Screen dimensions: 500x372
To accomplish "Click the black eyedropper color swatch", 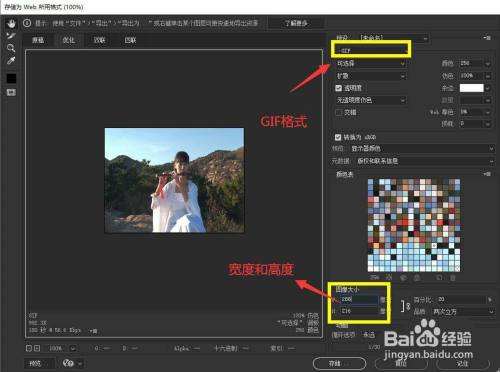I will 11,78.
